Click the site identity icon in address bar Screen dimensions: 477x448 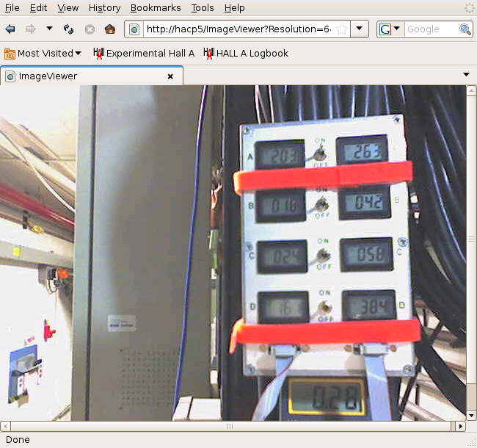(134, 29)
